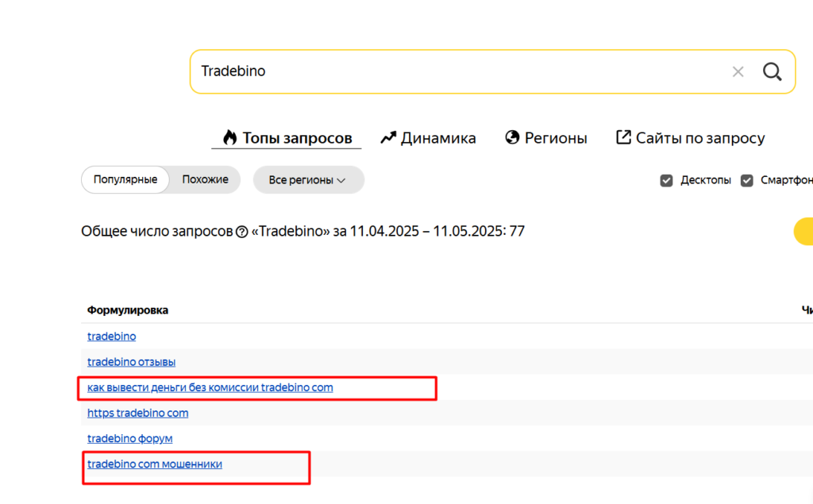Toggle the Десктопы checkbox

coord(666,180)
